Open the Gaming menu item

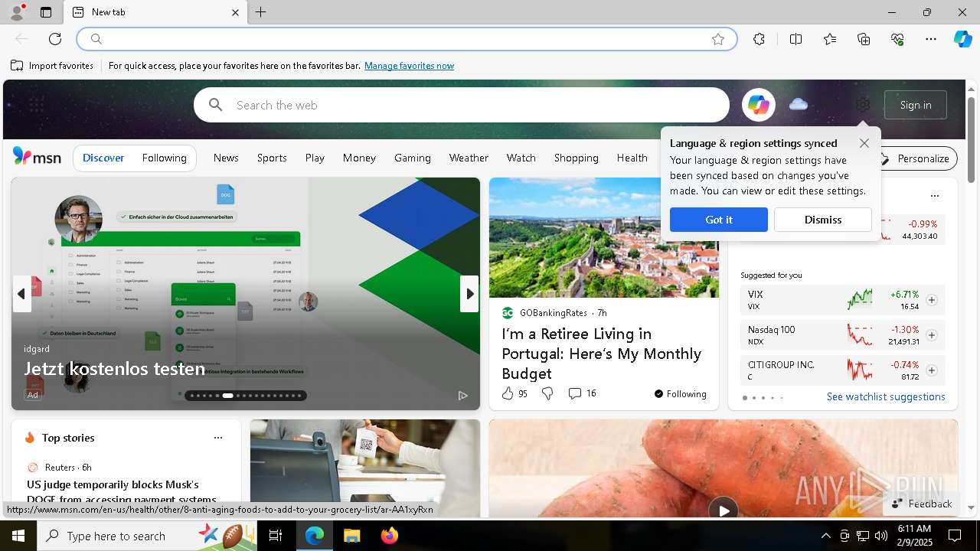(413, 158)
